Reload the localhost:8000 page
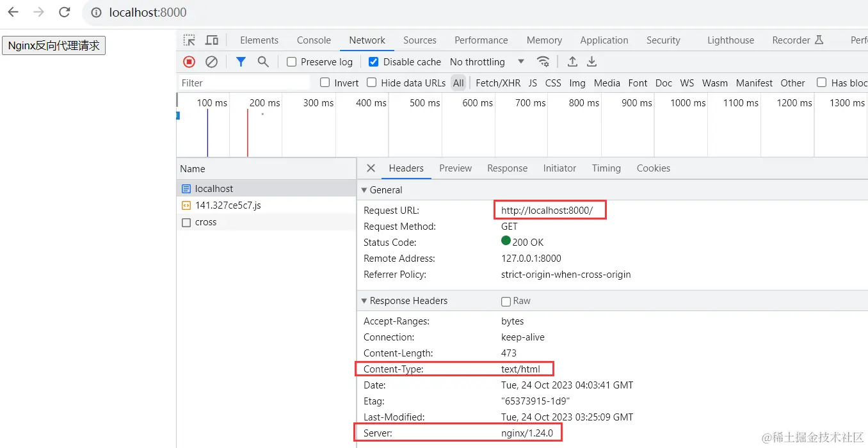This screenshot has height=448, width=868. pyautogui.click(x=64, y=12)
